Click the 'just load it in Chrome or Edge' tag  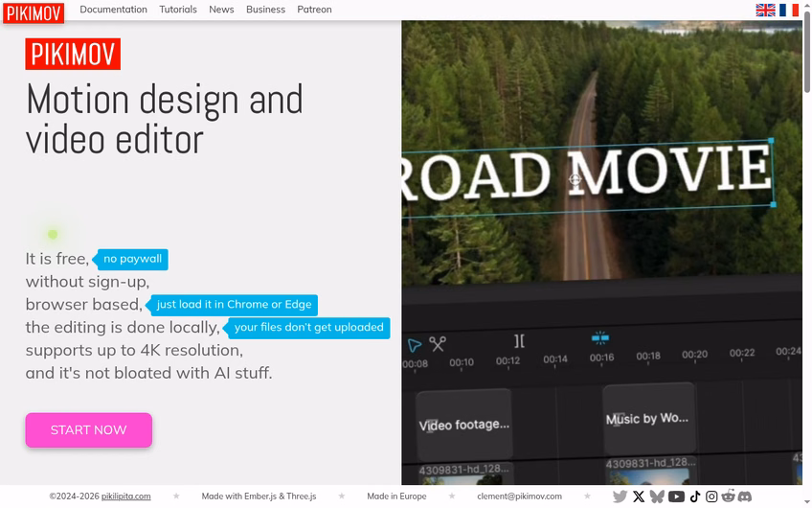point(232,304)
